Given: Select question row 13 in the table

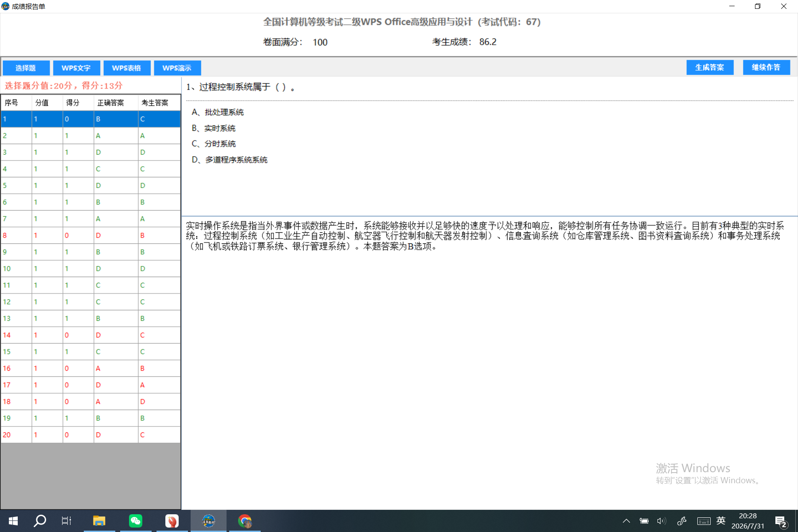Looking at the screenshot, I should click(90, 318).
